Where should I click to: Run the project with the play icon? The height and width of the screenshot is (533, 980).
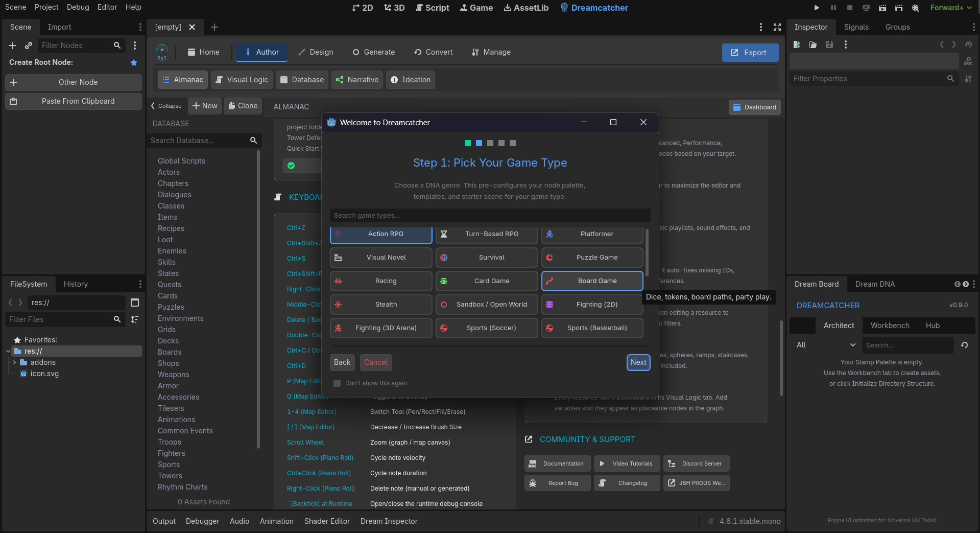click(817, 8)
